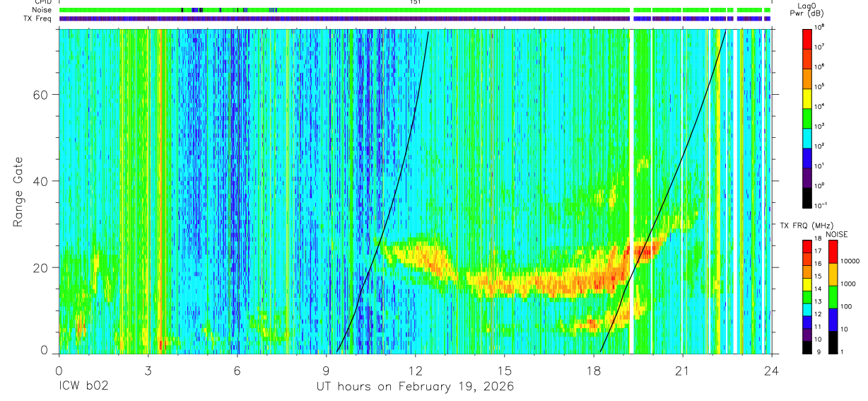Click the "UT hours on February 19, 2026" label
Screen dimensions: 868x401
[414, 387]
